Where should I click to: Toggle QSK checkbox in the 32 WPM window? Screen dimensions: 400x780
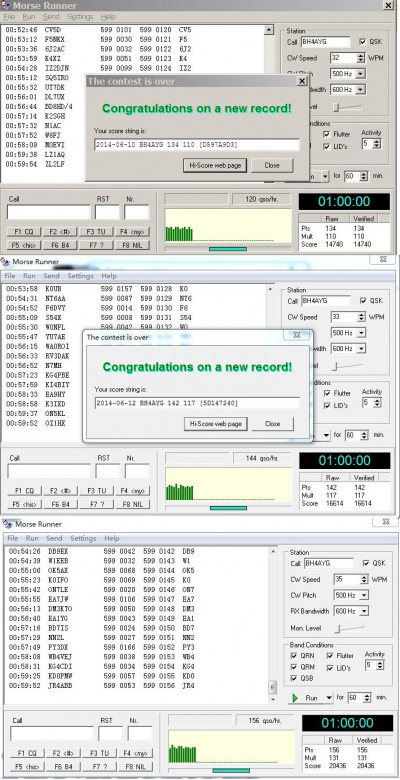pyautogui.click(x=362, y=42)
